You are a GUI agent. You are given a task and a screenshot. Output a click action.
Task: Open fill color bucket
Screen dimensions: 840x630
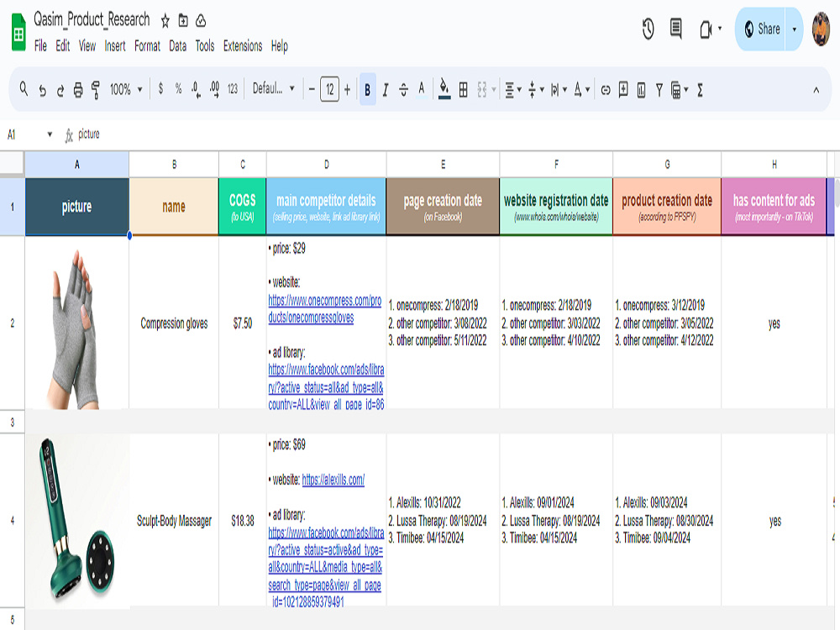point(444,89)
